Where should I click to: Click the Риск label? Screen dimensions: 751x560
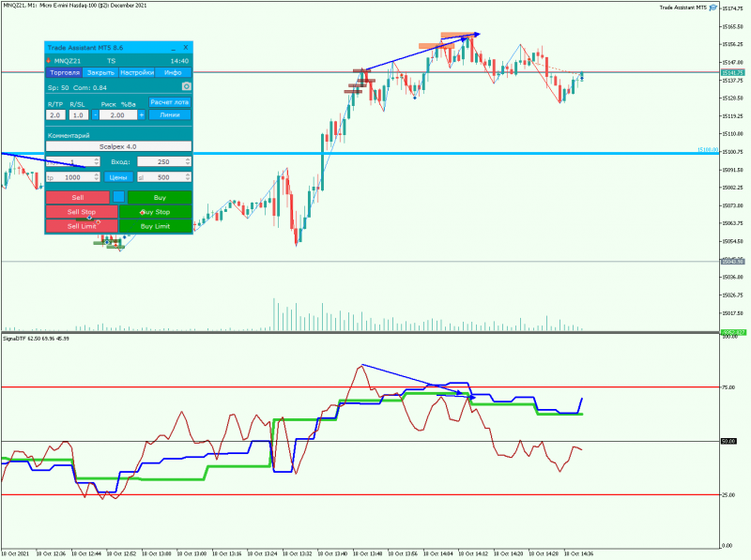109,104
